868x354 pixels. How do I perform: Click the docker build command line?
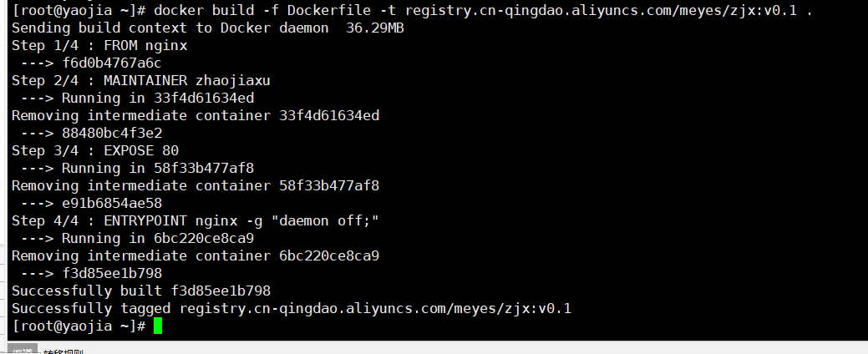click(x=412, y=10)
